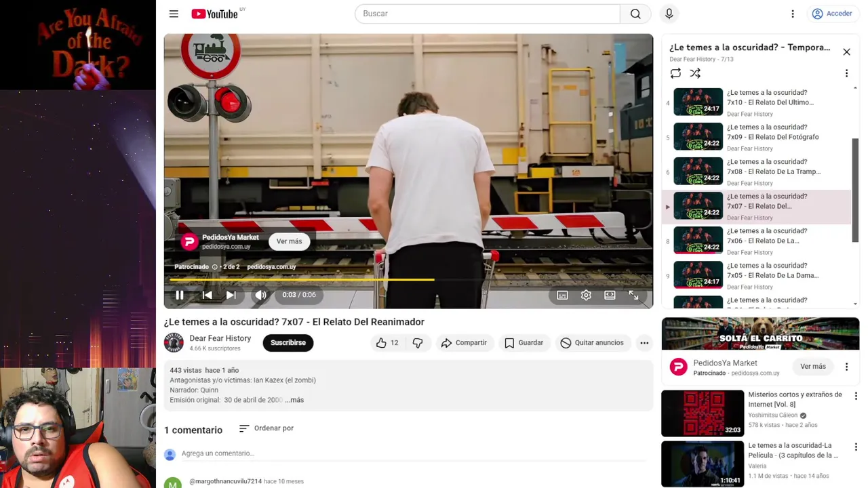The width and height of the screenshot is (868, 488).
Task: Toggle playlist shuffle
Action: (695, 73)
